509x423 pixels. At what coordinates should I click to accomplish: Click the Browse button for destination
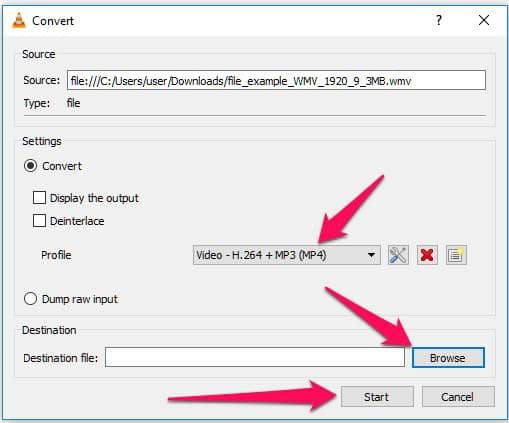click(448, 358)
